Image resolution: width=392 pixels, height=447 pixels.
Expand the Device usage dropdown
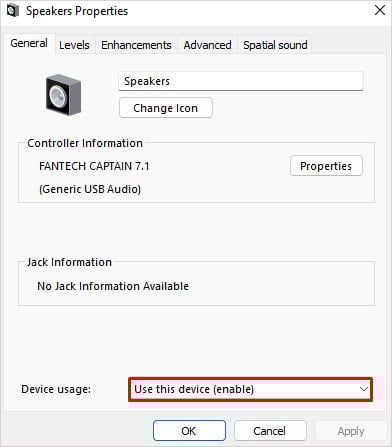pyautogui.click(x=250, y=389)
